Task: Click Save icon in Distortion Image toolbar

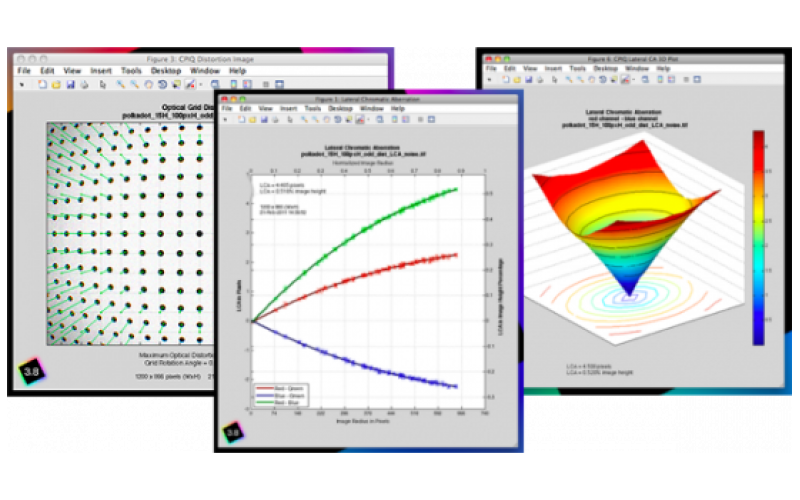Action: [x=70, y=85]
